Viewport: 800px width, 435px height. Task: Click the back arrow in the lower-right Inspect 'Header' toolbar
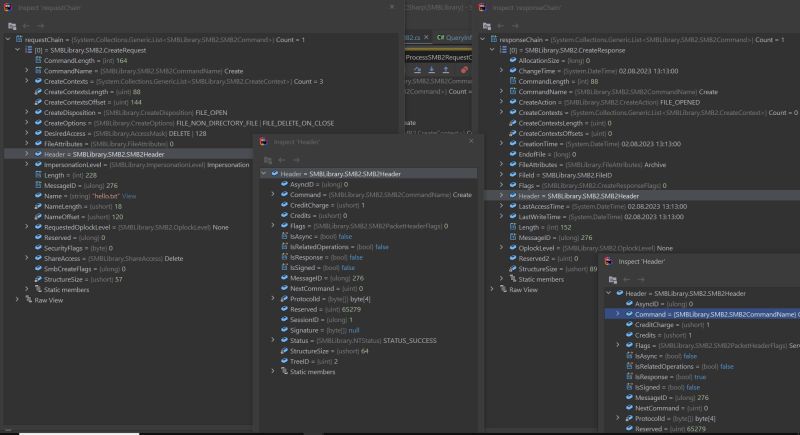[627, 279]
